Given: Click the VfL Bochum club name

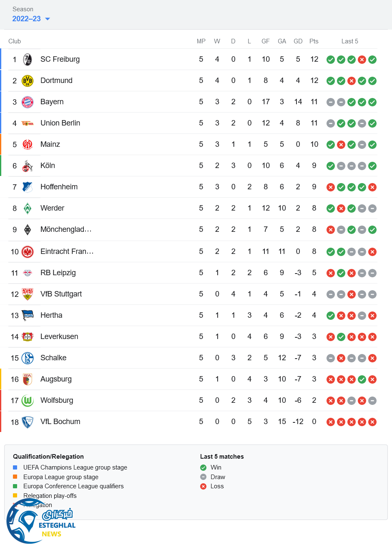Looking at the screenshot, I should pyautogui.click(x=60, y=422).
